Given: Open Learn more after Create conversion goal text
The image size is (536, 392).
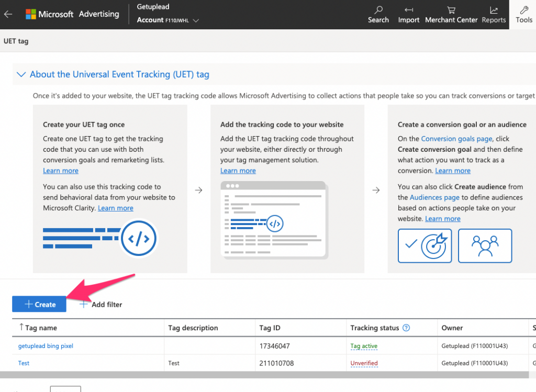Looking at the screenshot, I should pyautogui.click(x=453, y=171).
